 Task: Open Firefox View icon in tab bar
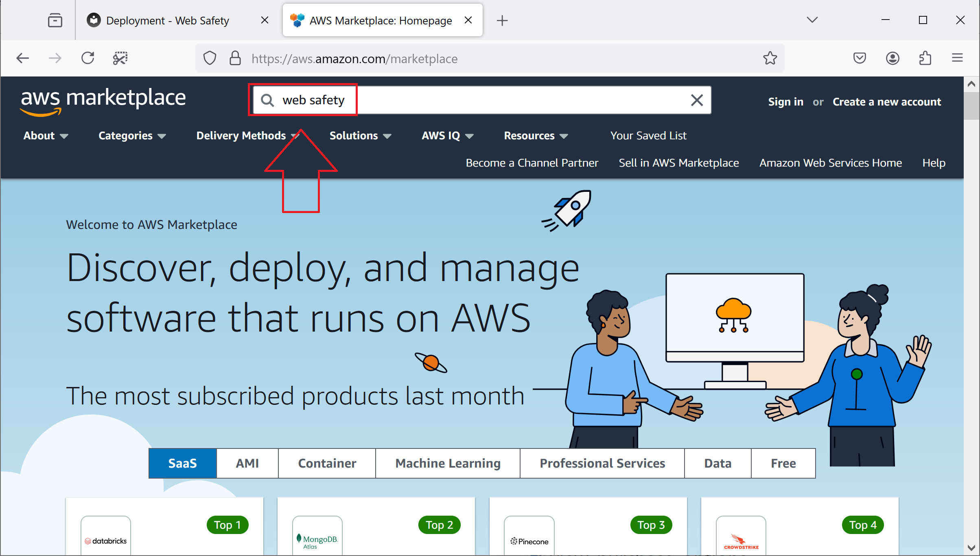pyautogui.click(x=55, y=20)
